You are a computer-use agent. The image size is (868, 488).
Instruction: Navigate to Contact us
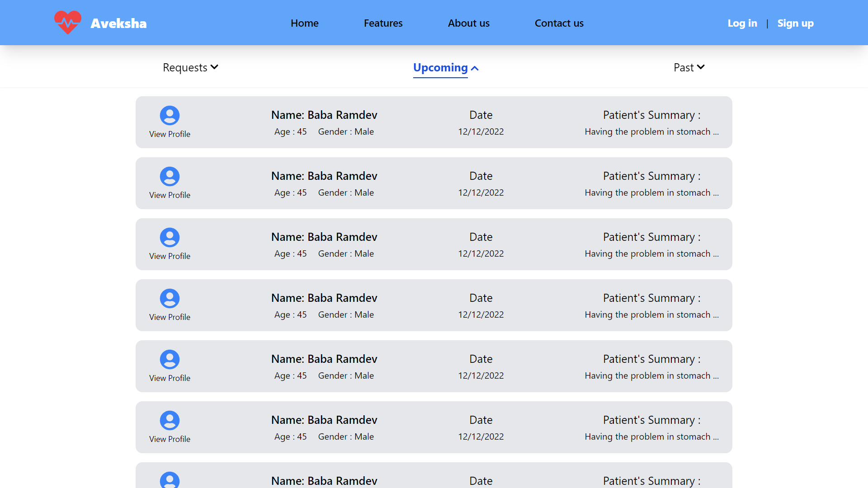click(559, 23)
